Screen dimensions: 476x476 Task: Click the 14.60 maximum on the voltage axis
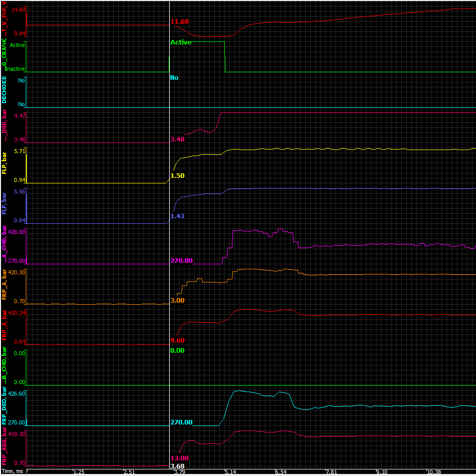(18, 10)
